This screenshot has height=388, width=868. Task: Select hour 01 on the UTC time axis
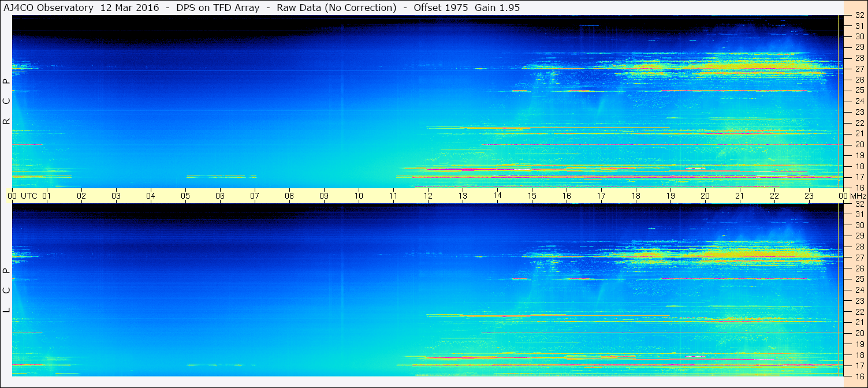coord(47,196)
